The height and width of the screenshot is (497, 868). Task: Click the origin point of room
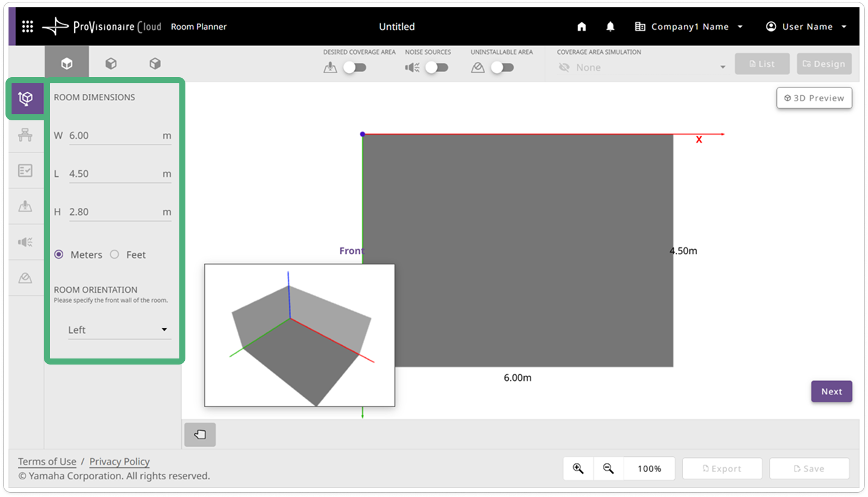tap(362, 134)
